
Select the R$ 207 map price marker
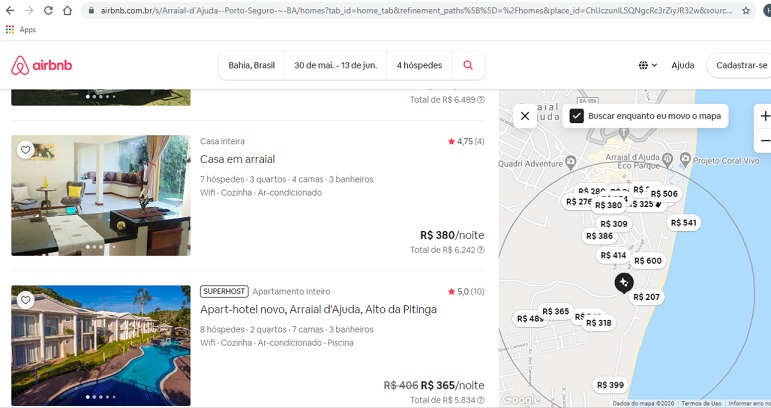point(646,297)
